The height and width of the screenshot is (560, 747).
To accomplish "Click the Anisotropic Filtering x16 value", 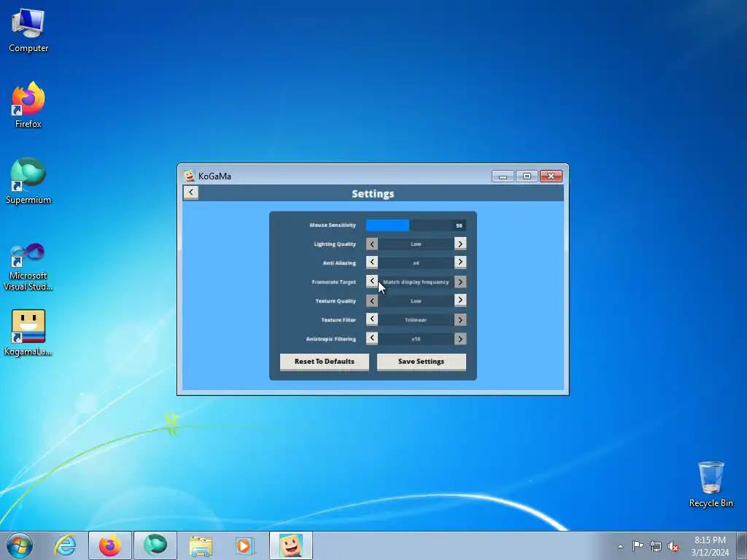I will click(x=416, y=339).
